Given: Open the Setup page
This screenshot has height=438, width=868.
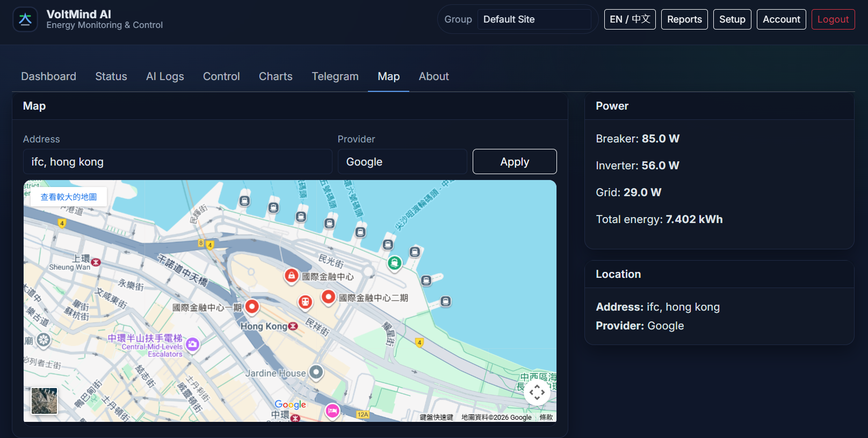Looking at the screenshot, I should pos(732,19).
